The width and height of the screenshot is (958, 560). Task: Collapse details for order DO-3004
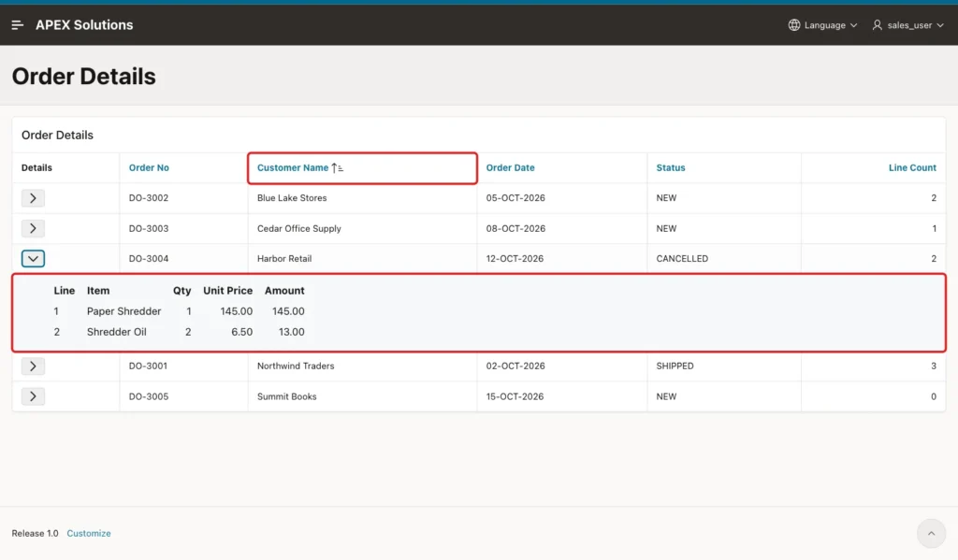click(33, 258)
